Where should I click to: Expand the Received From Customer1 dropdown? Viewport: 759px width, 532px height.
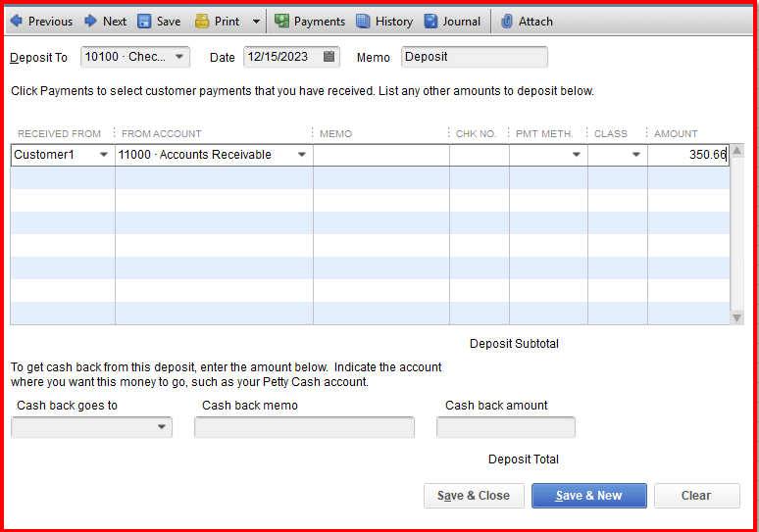click(x=103, y=155)
